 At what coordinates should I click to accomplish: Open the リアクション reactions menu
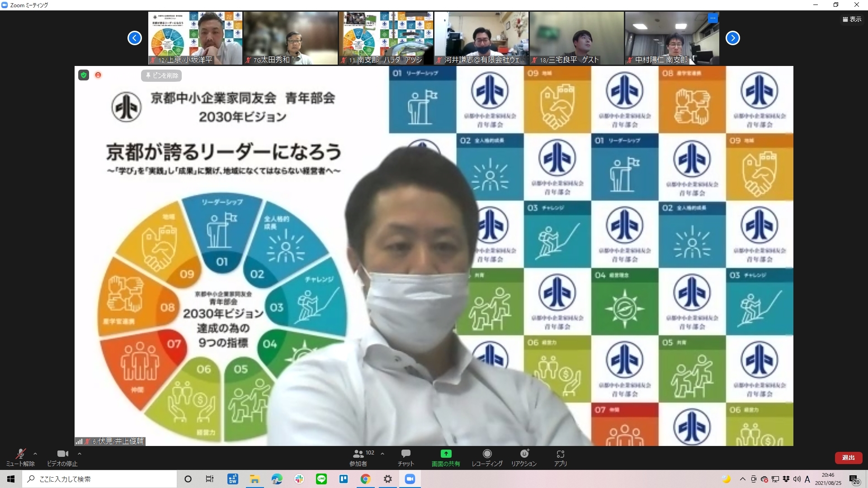pos(524,457)
